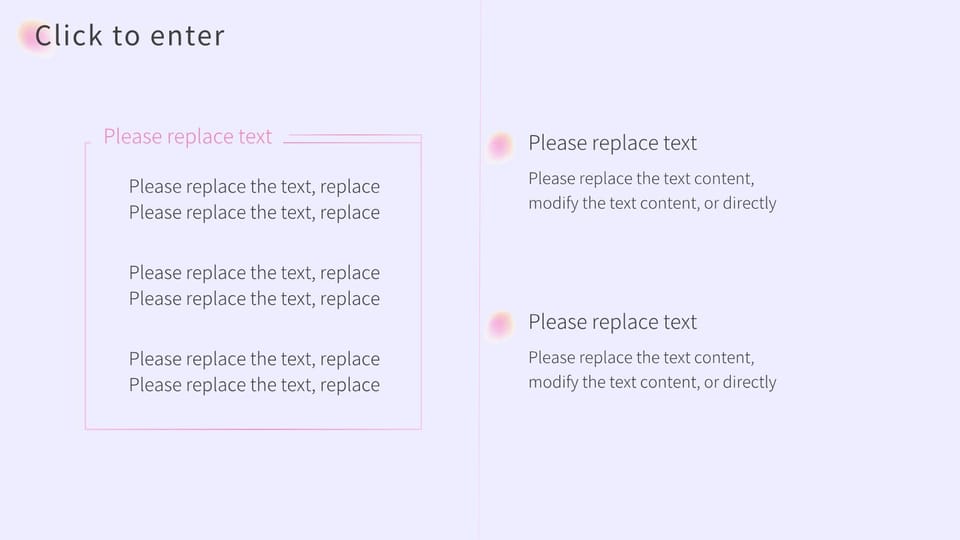Viewport: 960px width, 540px height.
Task: Click first line 'Please replace the text, replace'
Action: pyautogui.click(x=254, y=186)
